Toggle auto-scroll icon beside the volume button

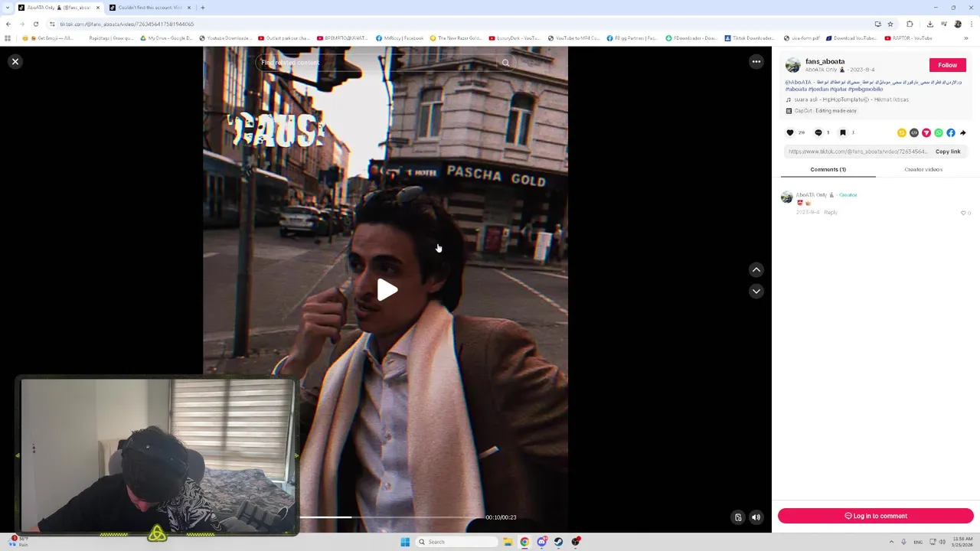(x=738, y=517)
